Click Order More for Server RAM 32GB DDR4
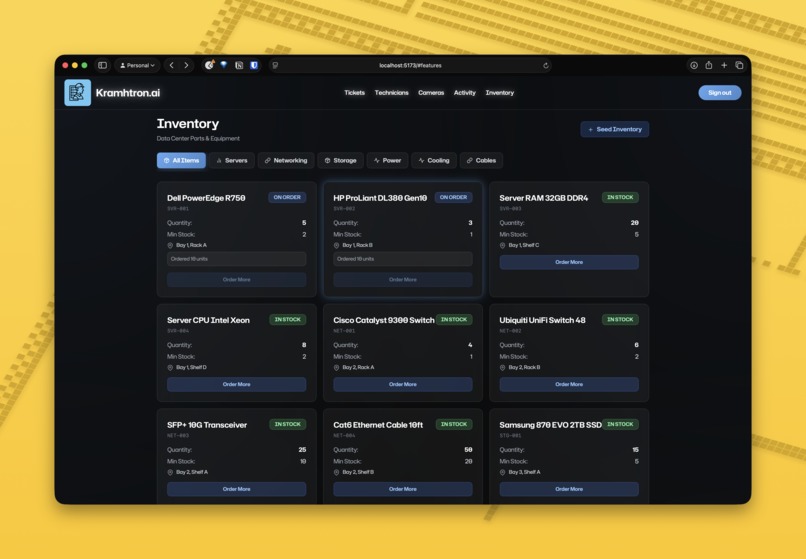This screenshot has height=559, width=806. tap(569, 262)
